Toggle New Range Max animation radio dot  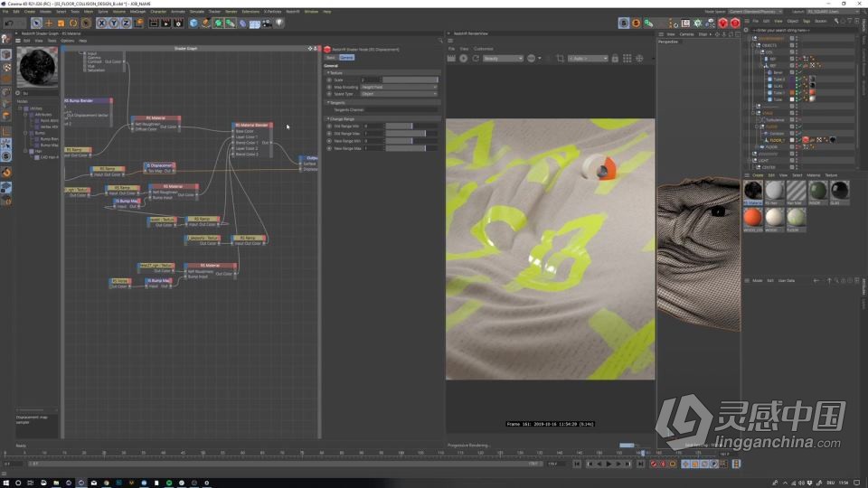329,148
